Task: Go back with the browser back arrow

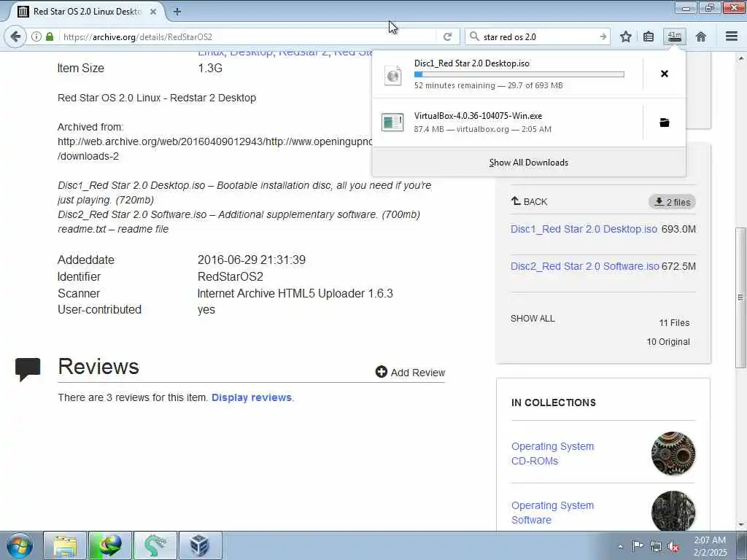Action: pos(16,36)
